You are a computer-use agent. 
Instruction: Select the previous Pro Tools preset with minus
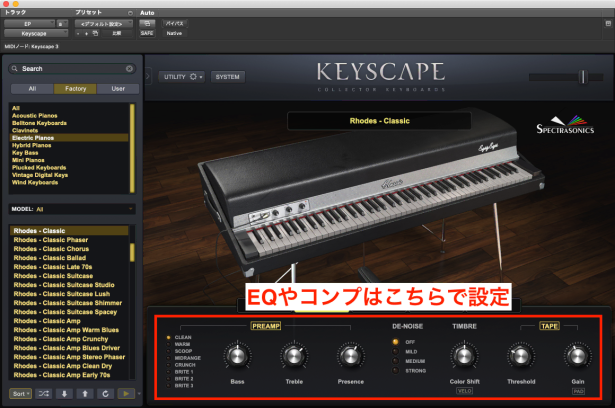pos(78,34)
